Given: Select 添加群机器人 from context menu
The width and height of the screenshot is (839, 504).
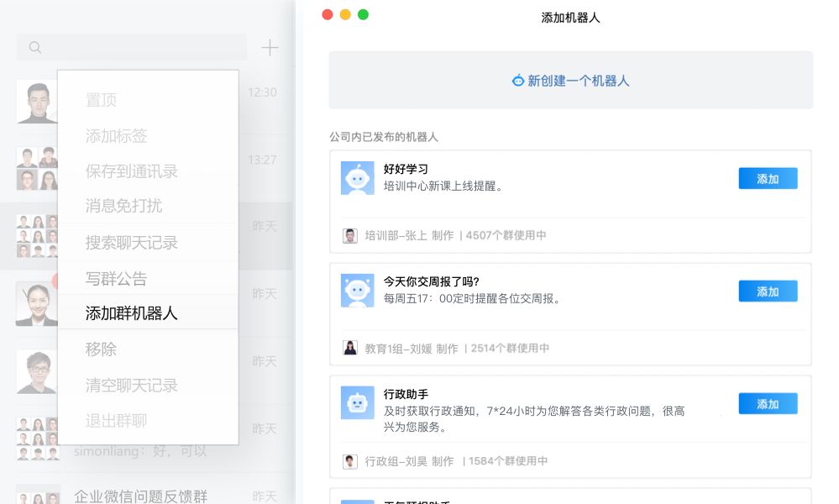Looking at the screenshot, I should [x=131, y=313].
